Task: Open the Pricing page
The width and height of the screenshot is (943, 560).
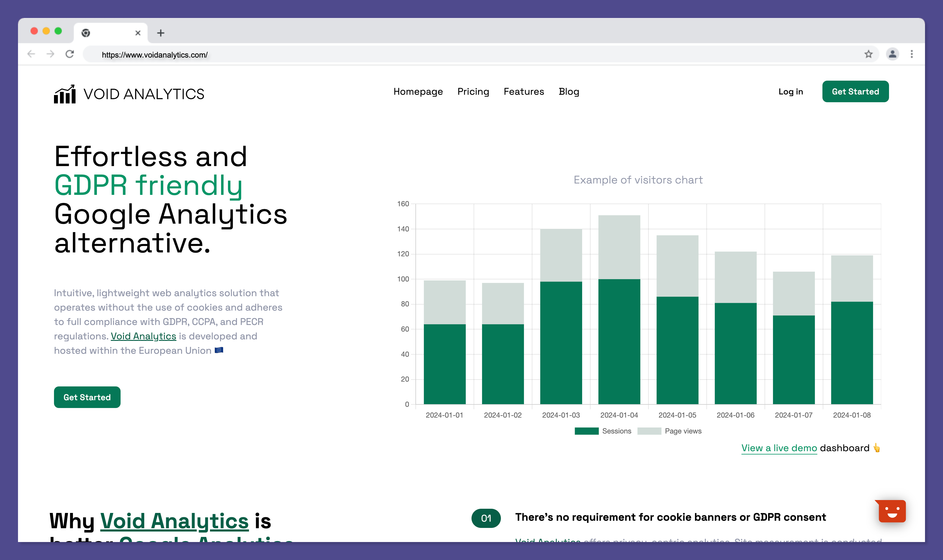Action: [x=473, y=92]
